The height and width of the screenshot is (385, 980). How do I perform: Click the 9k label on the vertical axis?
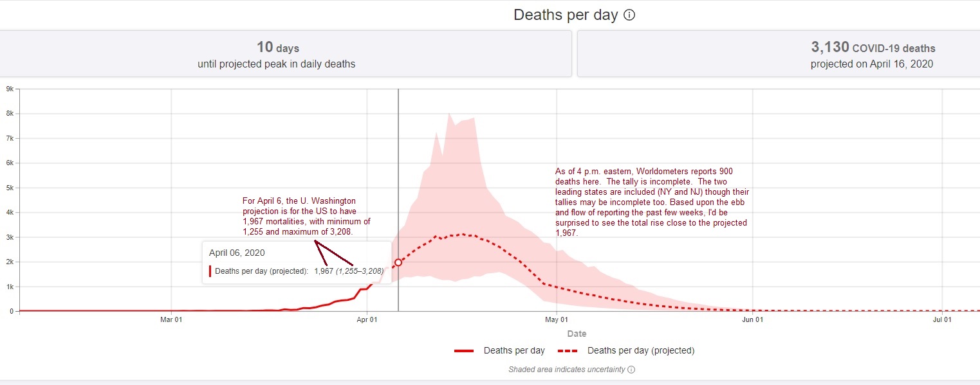9,89
